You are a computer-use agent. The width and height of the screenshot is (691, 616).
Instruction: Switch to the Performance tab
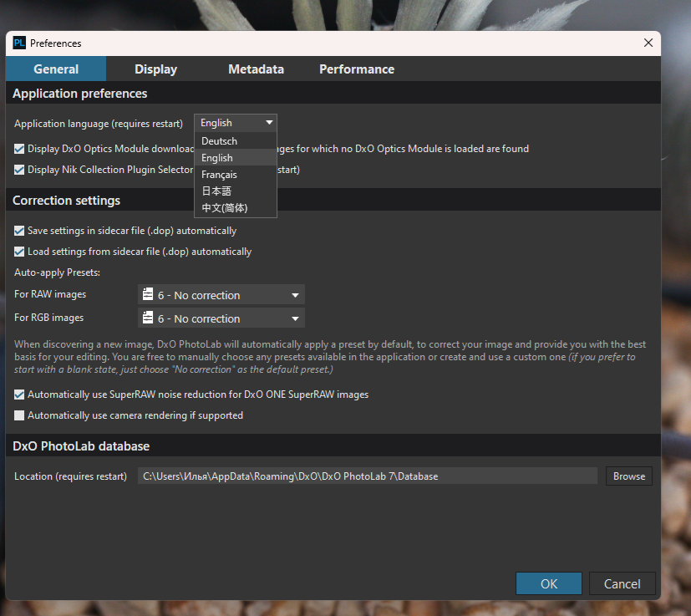click(357, 69)
